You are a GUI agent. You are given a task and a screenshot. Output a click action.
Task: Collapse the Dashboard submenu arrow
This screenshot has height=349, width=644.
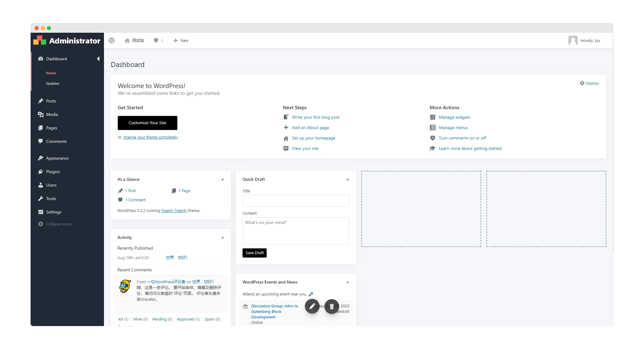pos(98,59)
